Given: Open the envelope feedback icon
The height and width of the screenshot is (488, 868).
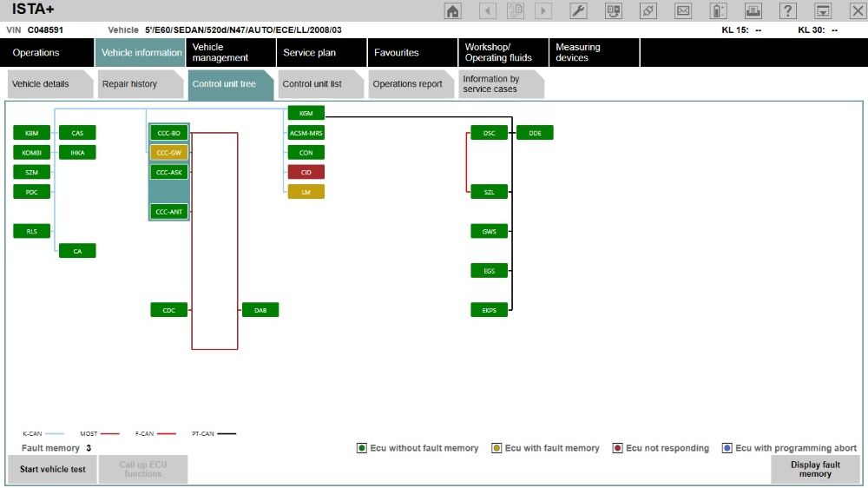Looking at the screenshot, I should 684,10.
